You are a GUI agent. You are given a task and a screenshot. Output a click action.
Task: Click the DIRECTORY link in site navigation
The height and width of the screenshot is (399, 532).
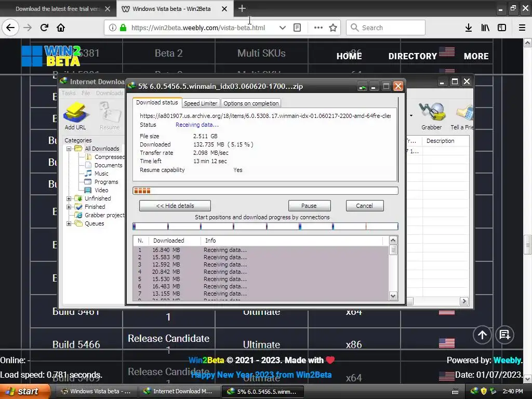pyautogui.click(x=413, y=56)
